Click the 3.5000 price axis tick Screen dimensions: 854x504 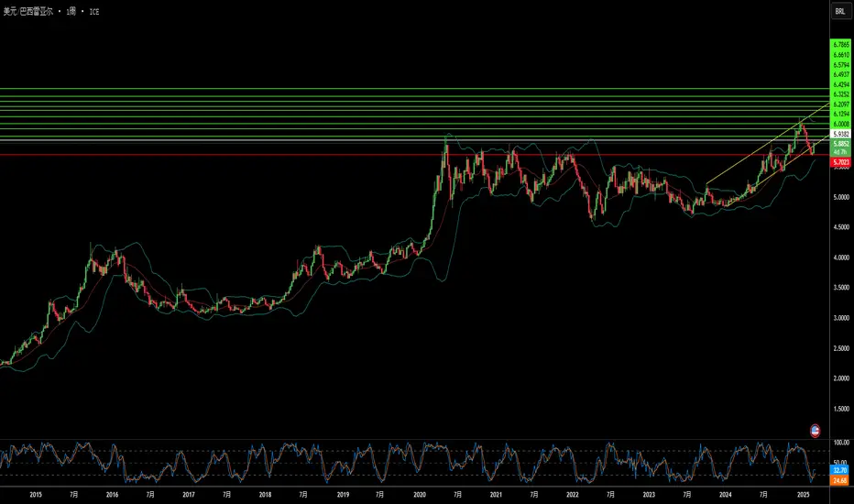[841, 288]
